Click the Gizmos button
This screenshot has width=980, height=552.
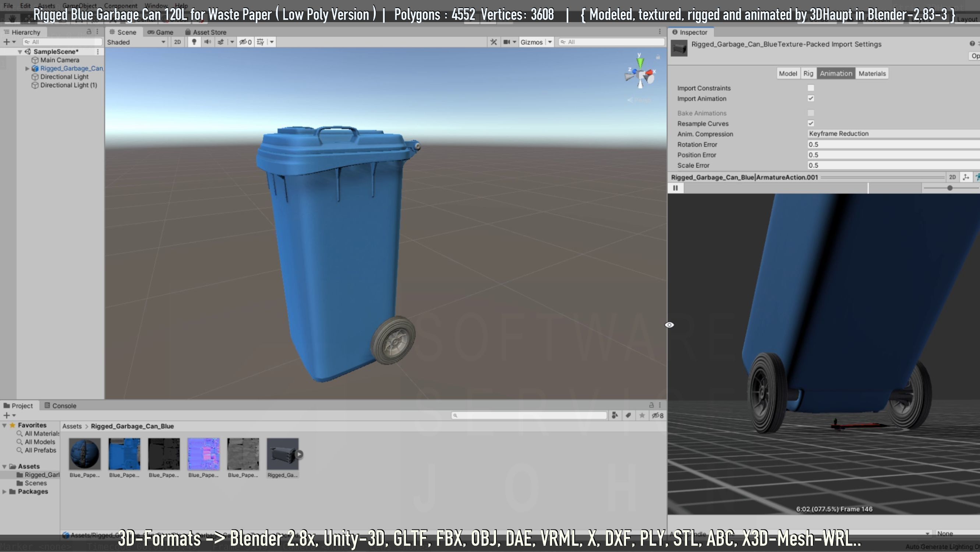coord(531,42)
